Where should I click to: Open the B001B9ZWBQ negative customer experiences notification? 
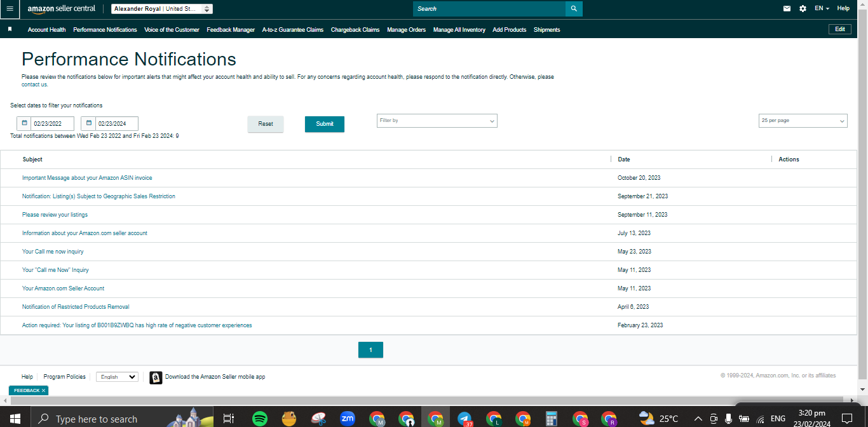137,325
